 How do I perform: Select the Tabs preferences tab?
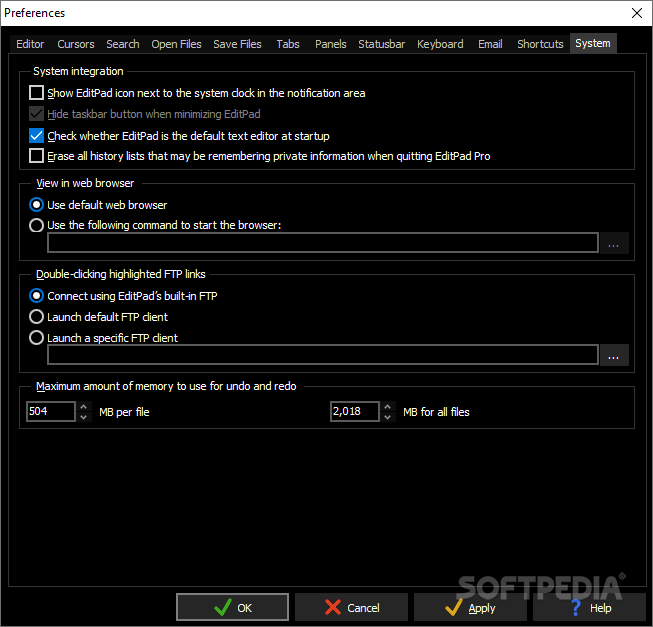(288, 44)
